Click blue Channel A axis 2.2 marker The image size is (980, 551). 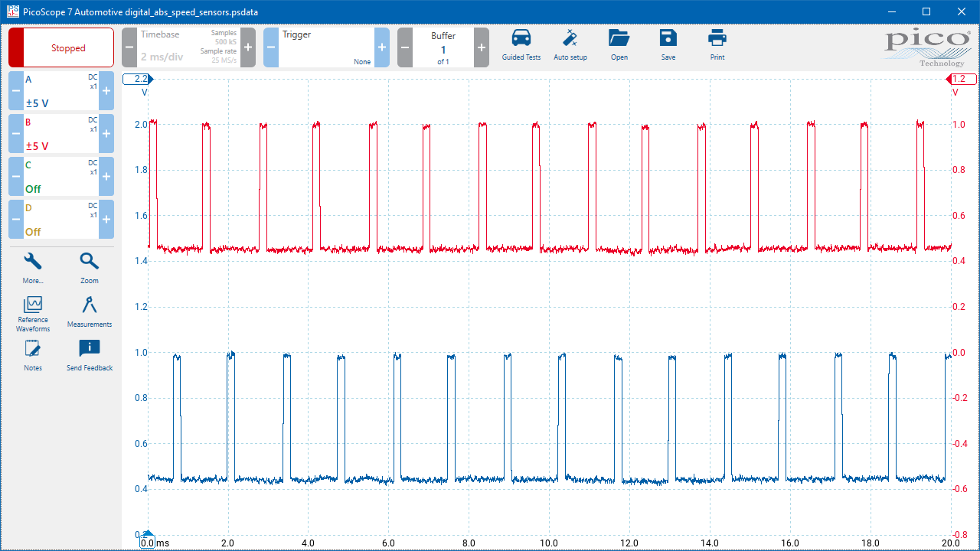click(x=139, y=79)
